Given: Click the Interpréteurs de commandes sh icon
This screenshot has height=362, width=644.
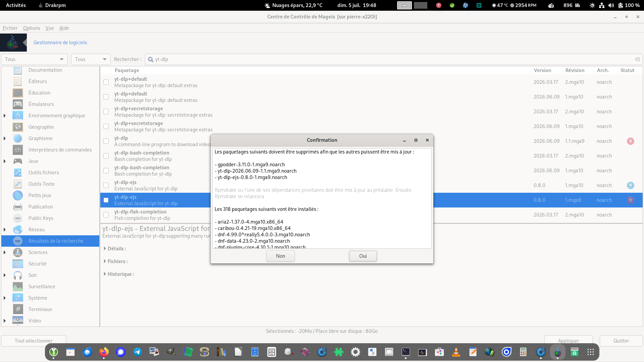Looking at the screenshot, I should (x=18, y=150).
